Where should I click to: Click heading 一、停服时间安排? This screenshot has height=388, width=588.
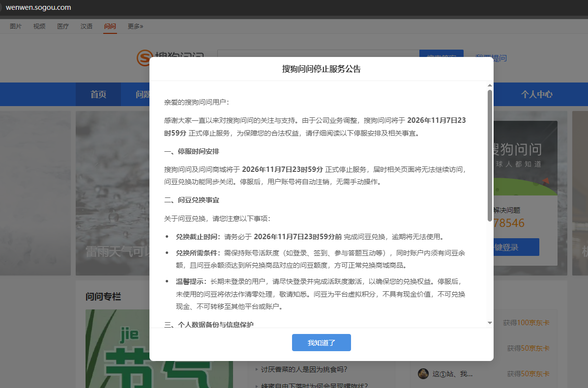pos(192,151)
